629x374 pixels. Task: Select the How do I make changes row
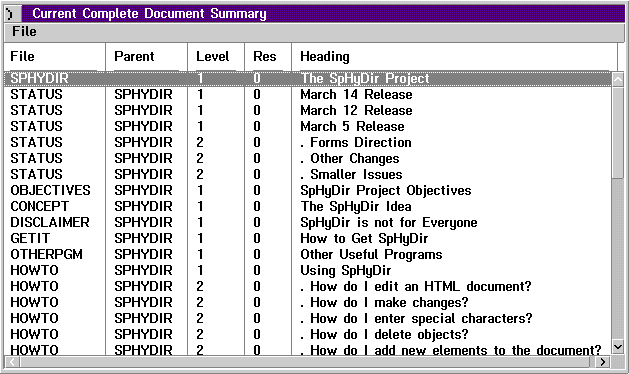[308, 302]
